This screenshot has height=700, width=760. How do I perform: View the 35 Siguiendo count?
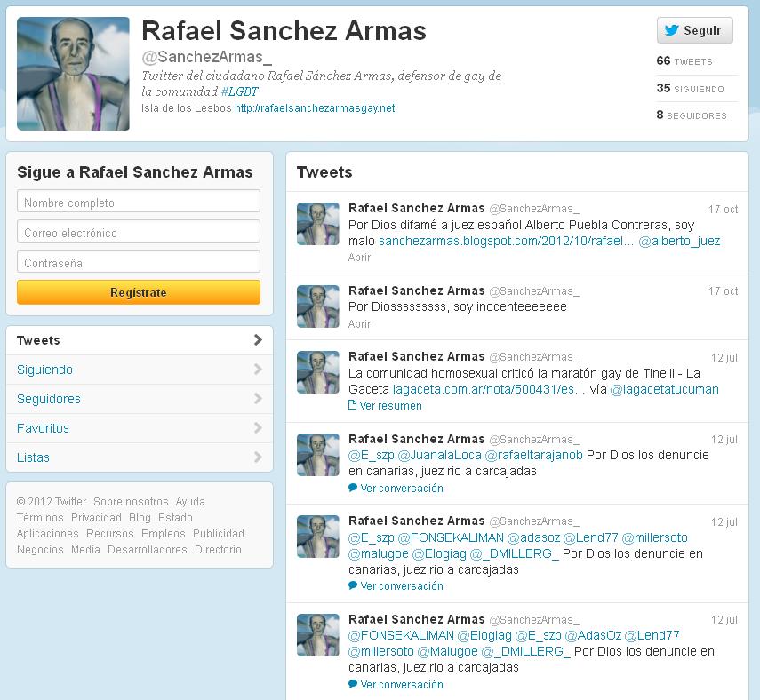coord(690,88)
